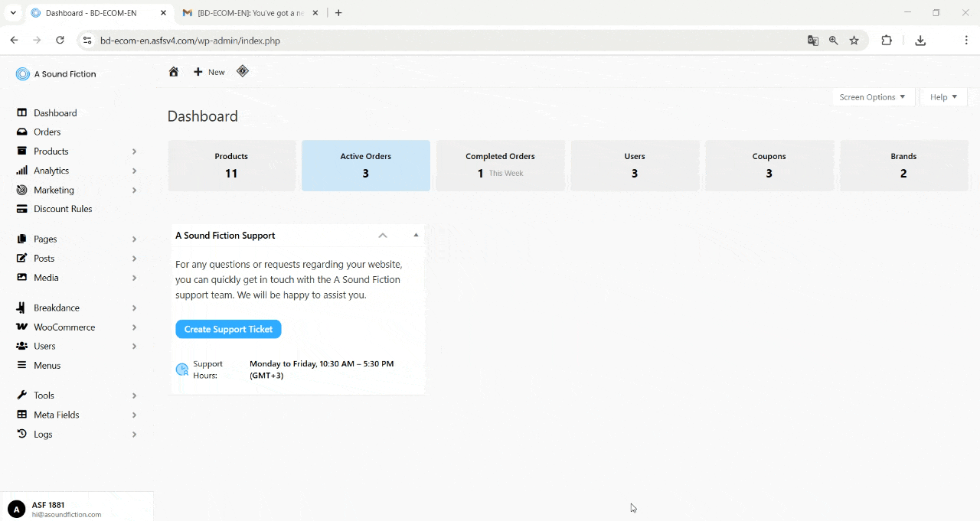This screenshot has width=980, height=521.
Task: Switch to the Gmail browser tab
Action: tap(245, 13)
